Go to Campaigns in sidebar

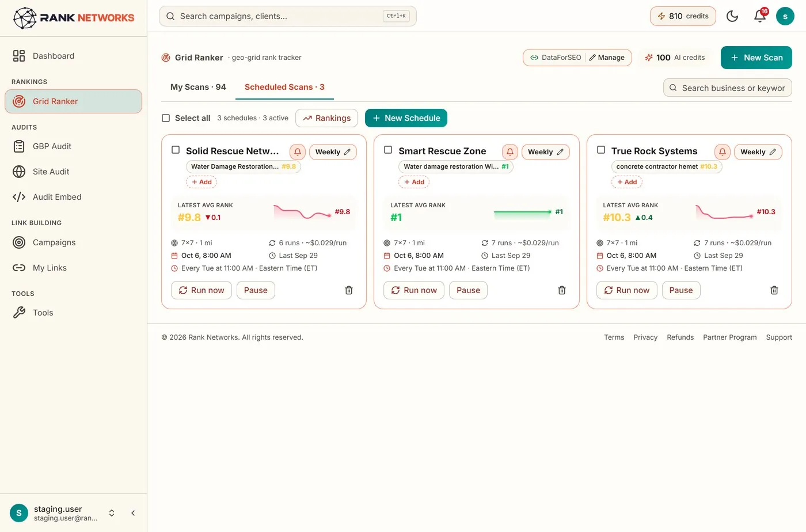[x=73, y=242]
